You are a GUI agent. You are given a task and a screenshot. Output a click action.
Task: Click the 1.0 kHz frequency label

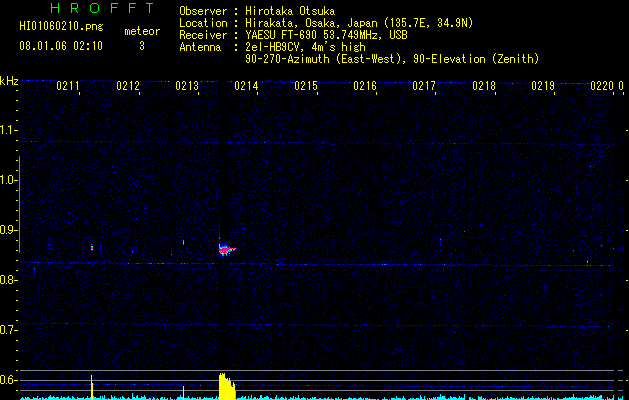pyautogui.click(x=8, y=180)
